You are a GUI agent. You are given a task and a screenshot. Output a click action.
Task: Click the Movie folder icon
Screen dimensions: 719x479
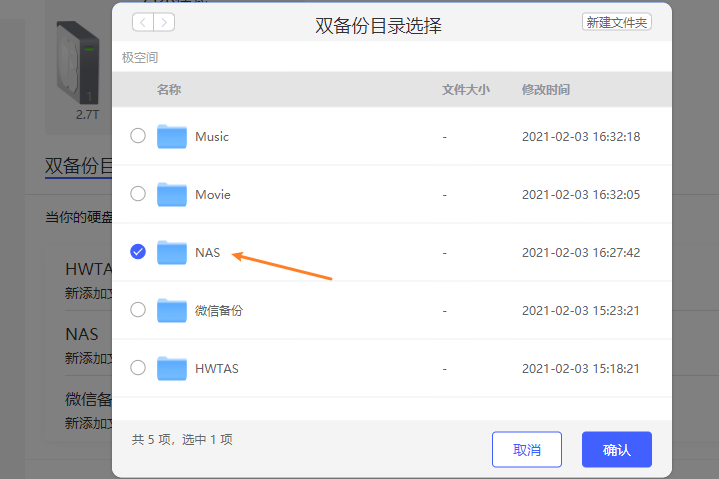(172, 194)
